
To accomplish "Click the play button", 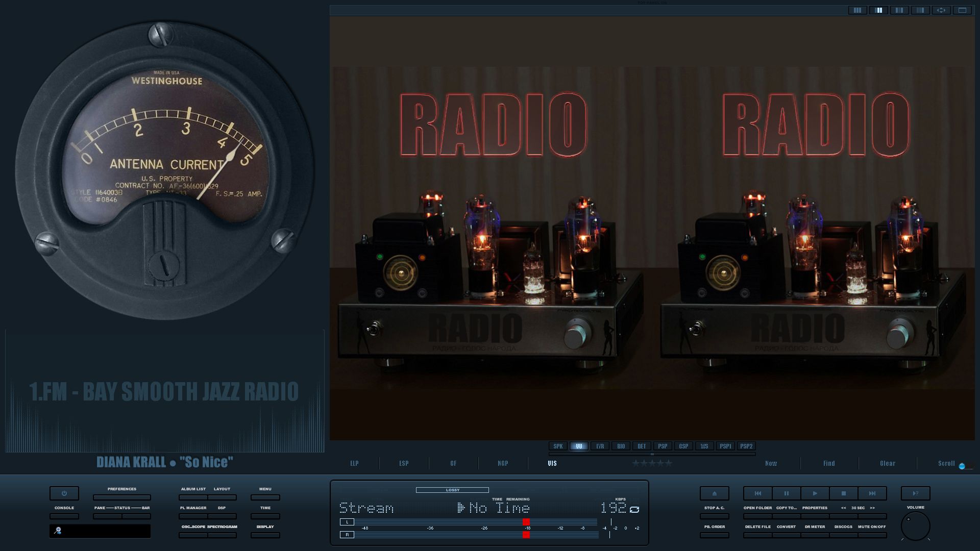I will pyautogui.click(x=815, y=493).
